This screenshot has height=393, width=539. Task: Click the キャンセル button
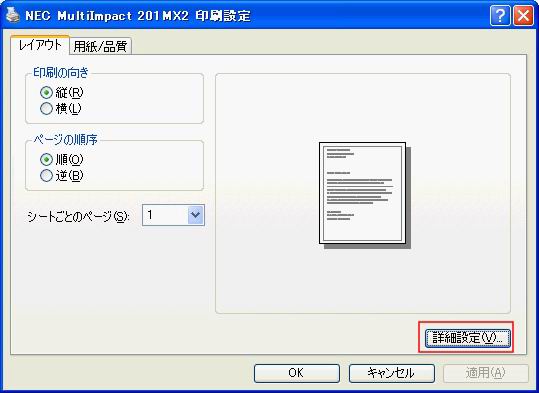[392, 373]
